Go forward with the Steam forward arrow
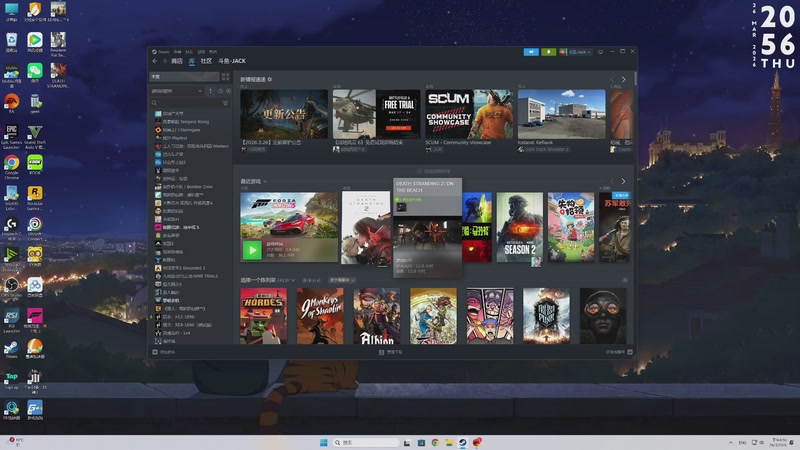The image size is (800, 450). pos(164,61)
